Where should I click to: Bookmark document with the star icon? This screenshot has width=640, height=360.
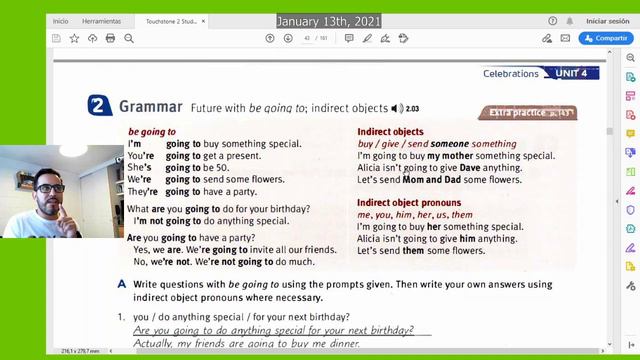pyautogui.click(x=74, y=38)
